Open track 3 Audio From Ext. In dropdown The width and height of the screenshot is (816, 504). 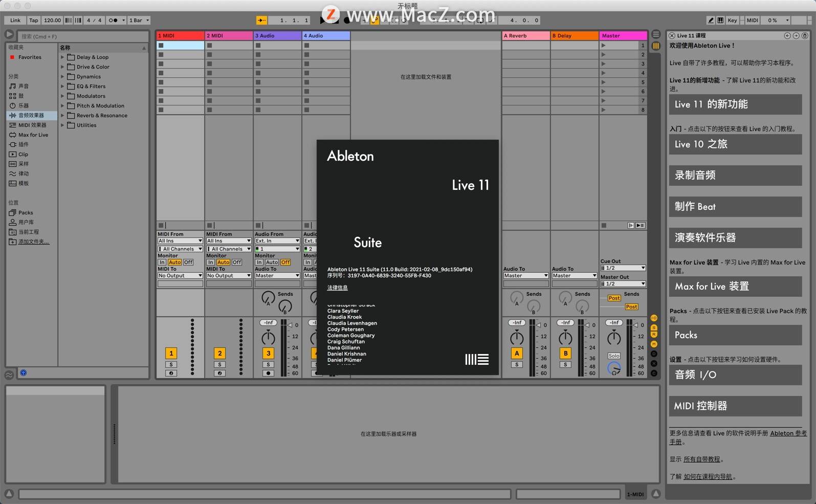pyautogui.click(x=277, y=241)
